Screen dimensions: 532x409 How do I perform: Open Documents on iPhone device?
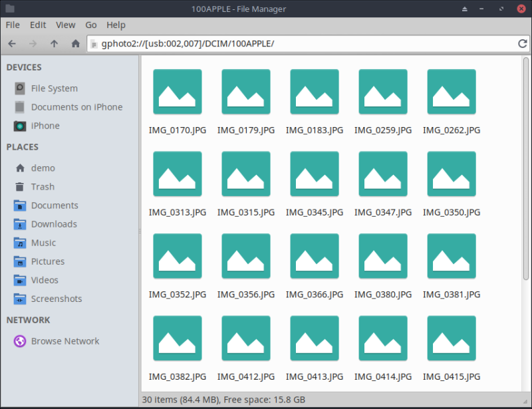coord(76,107)
